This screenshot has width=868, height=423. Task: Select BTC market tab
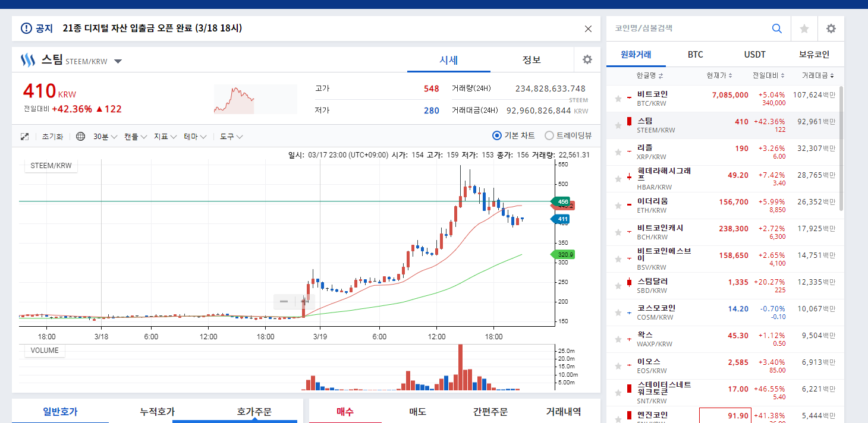(x=696, y=55)
